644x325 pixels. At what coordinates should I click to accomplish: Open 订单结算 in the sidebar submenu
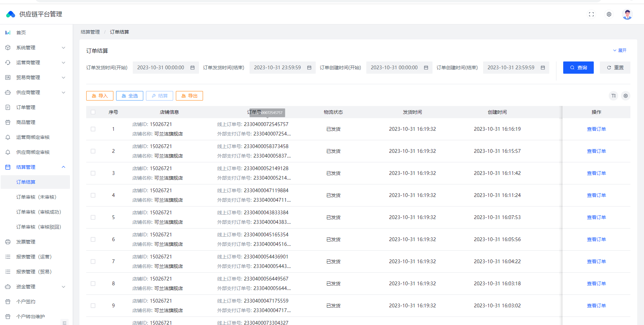point(35,182)
